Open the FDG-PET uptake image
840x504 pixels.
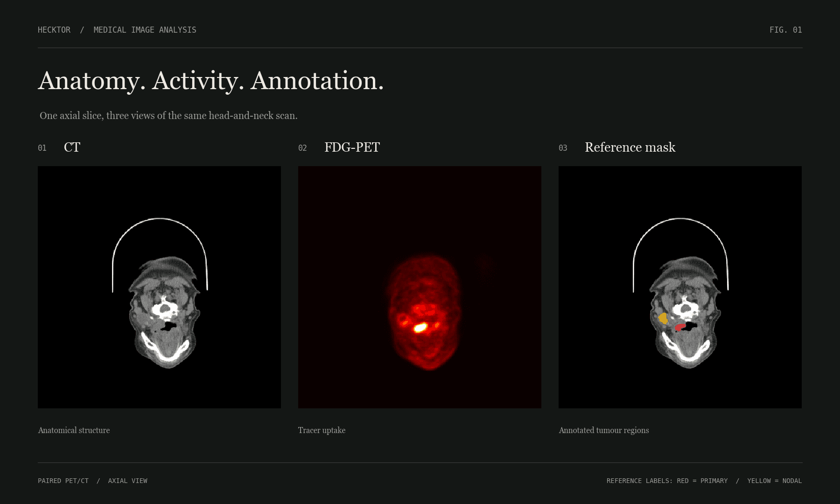(x=420, y=287)
